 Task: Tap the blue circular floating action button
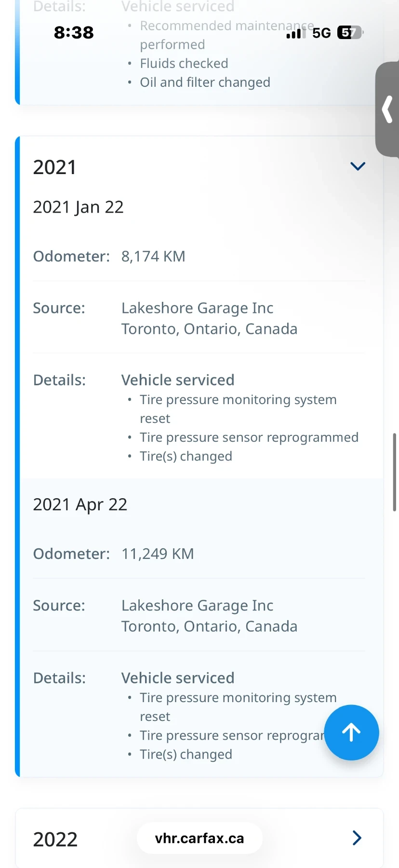[352, 732]
